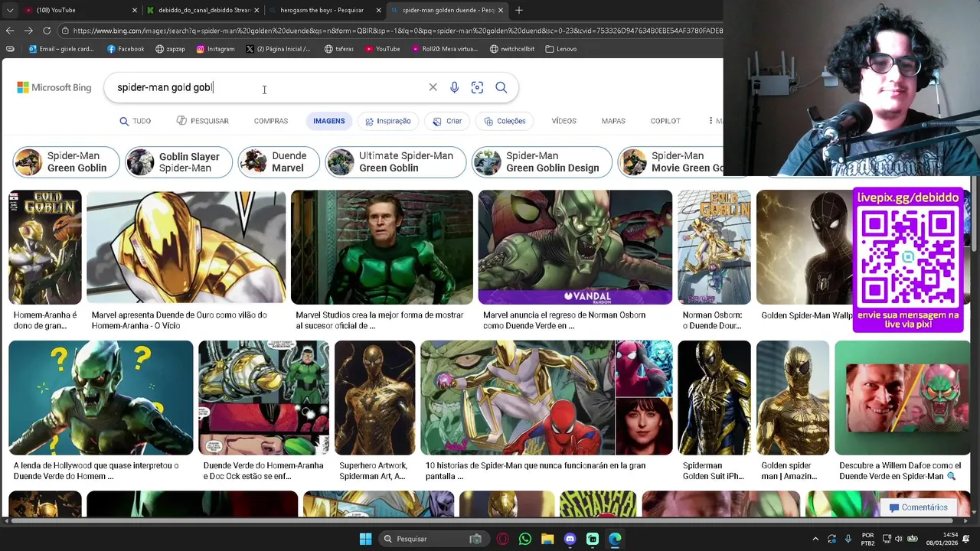Viewport: 980px width, 551px height.
Task: Open Superhero Artwork Spiderman Art image
Action: [x=374, y=398]
